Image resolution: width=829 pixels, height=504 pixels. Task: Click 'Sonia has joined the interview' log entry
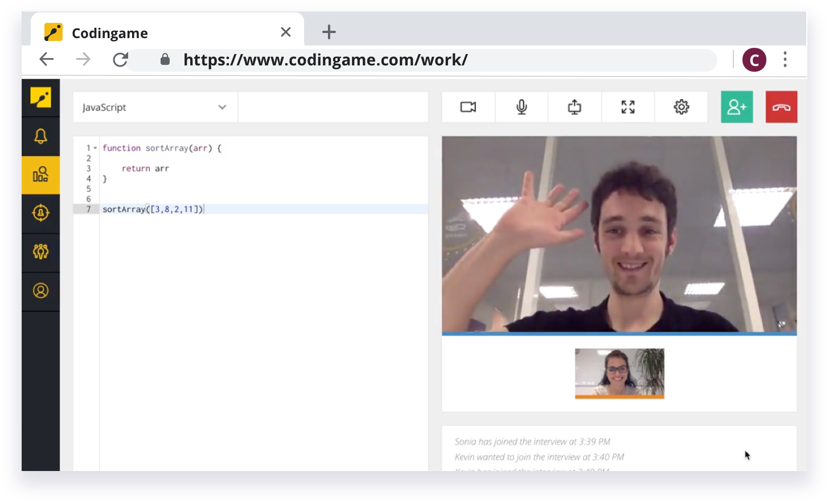click(532, 441)
